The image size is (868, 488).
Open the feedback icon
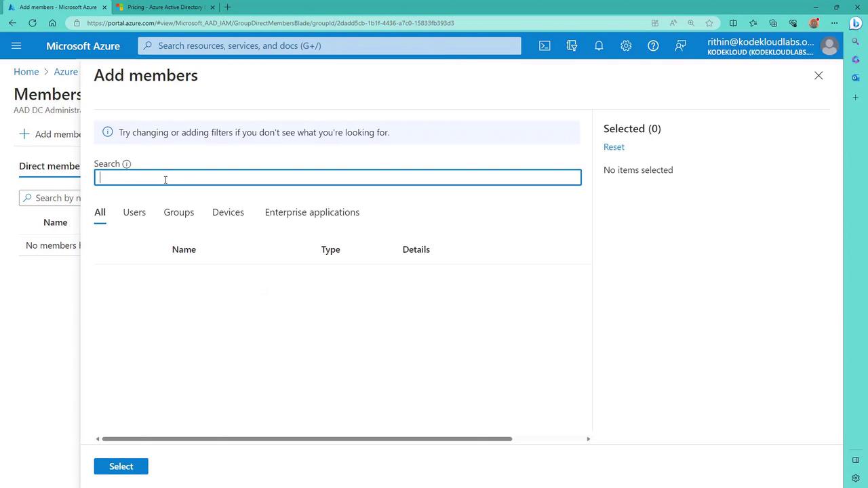point(680,46)
